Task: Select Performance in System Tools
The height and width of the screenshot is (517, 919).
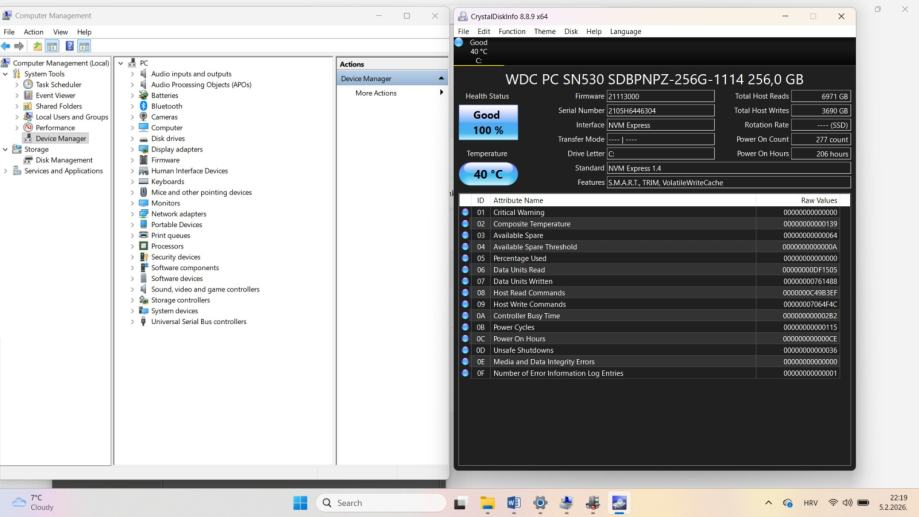Action: click(x=55, y=128)
